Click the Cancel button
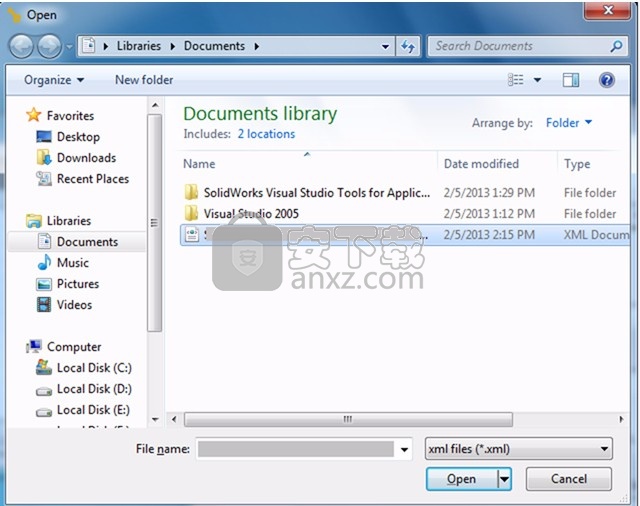Viewport: 640px width, 506px height. [569, 479]
